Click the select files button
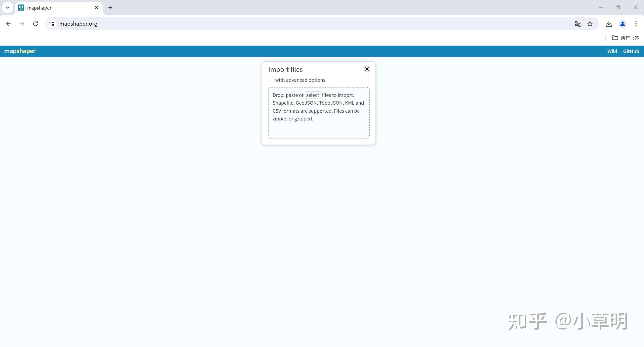 click(x=313, y=95)
